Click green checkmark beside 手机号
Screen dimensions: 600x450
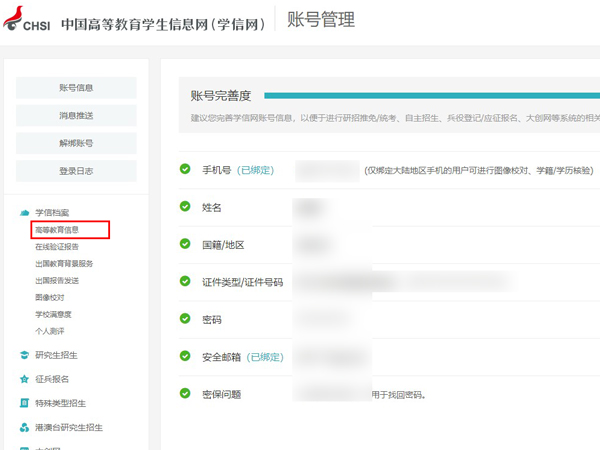point(185,169)
